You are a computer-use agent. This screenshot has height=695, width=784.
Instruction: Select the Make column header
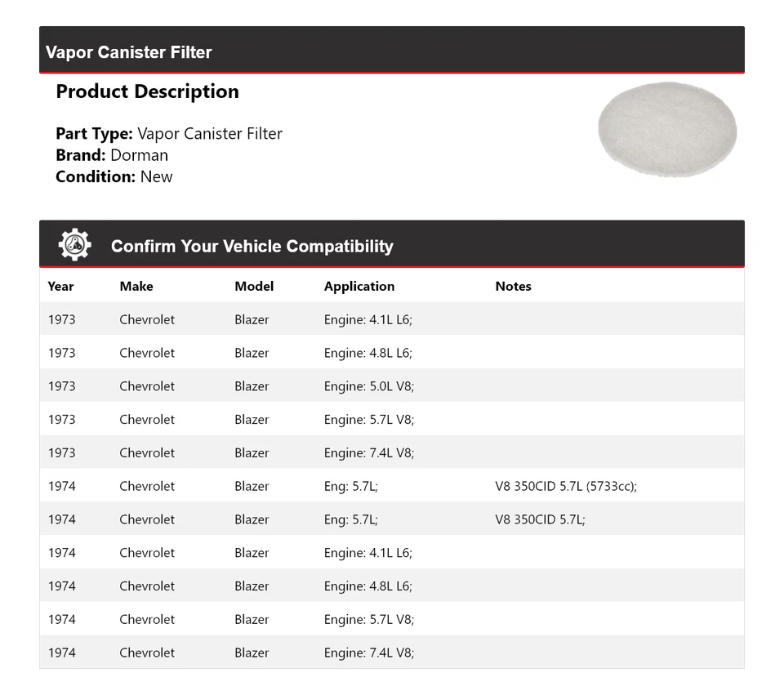point(136,286)
